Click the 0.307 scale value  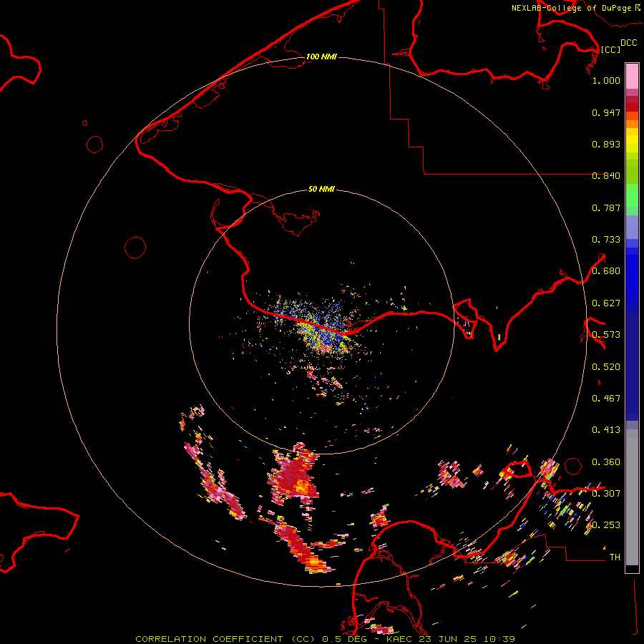pyautogui.click(x=606, y=493)
